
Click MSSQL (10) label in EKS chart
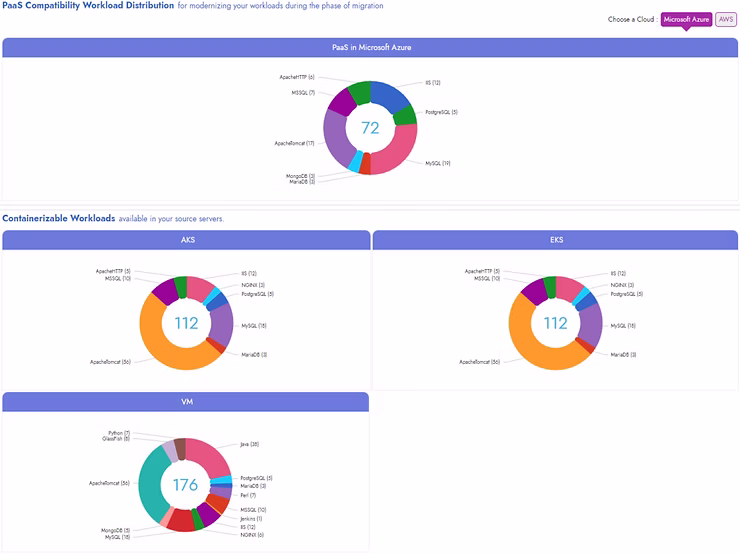point(486,278)
